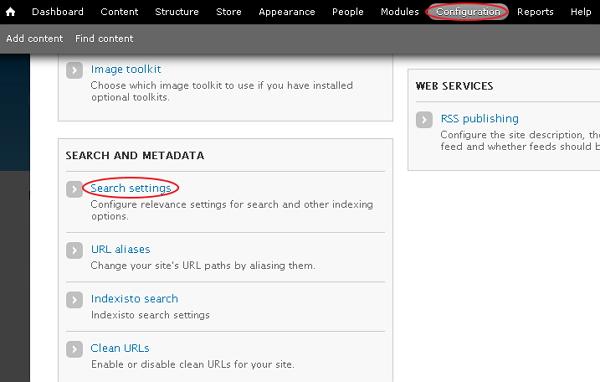Open the Dashboard menu
The image size is (600, 382).
[x=58, y=12]
